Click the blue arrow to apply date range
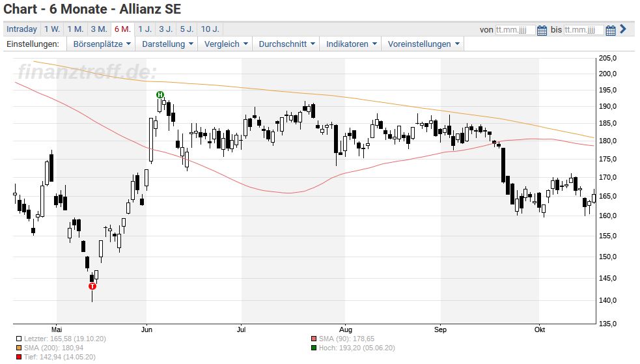The image size is (640, 364). [x=623, y=29]
